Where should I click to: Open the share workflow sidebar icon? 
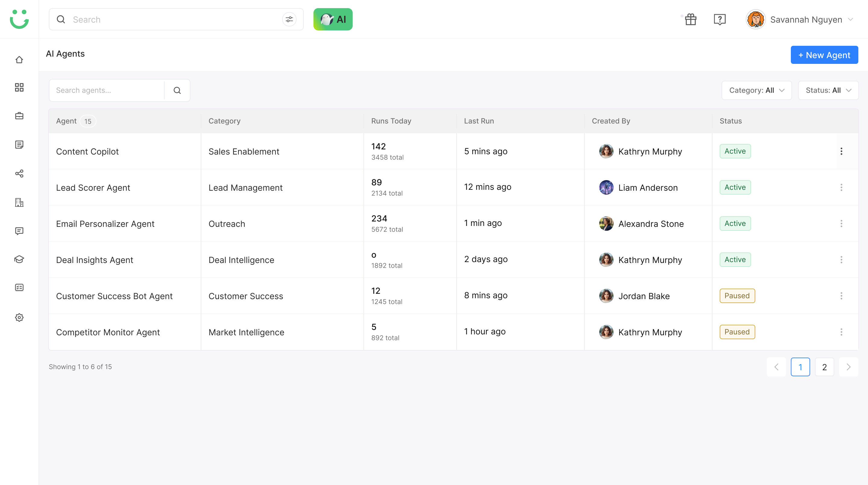click(19, 174)
